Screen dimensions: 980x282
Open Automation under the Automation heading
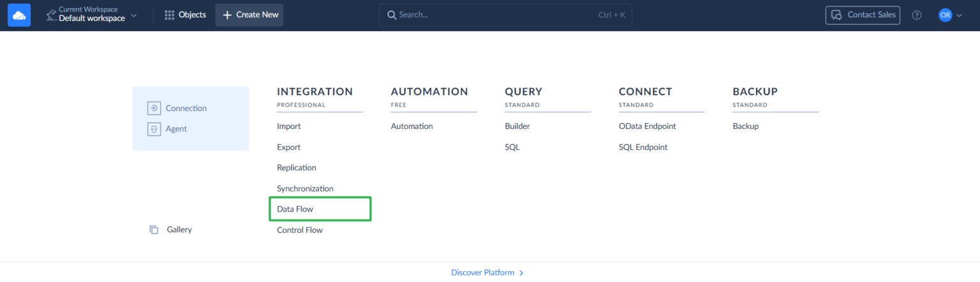[x=412, y=126]
